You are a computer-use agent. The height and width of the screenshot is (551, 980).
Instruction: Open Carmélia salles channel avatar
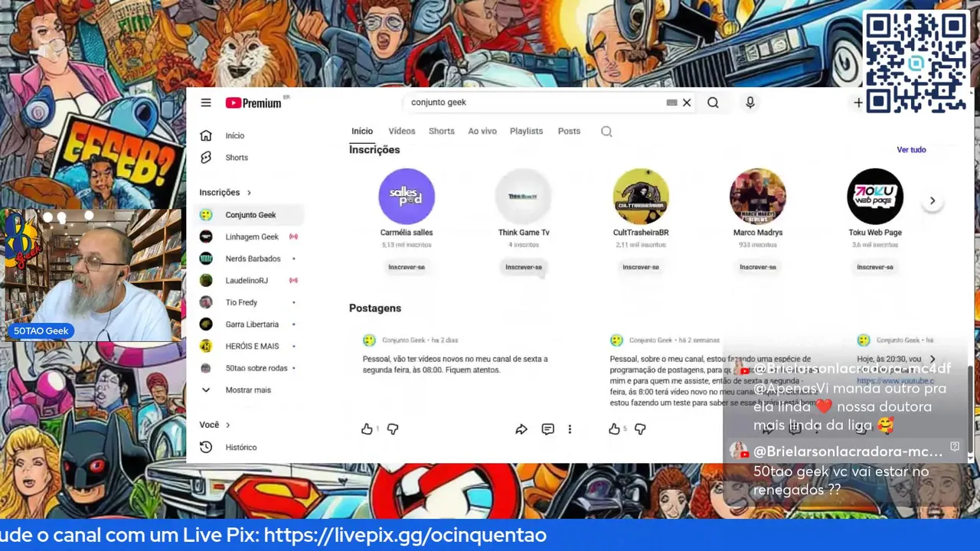pos(407,197)
